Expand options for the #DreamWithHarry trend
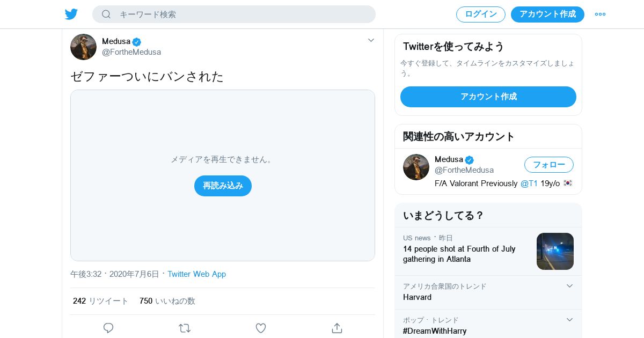 tap(569, 320)
